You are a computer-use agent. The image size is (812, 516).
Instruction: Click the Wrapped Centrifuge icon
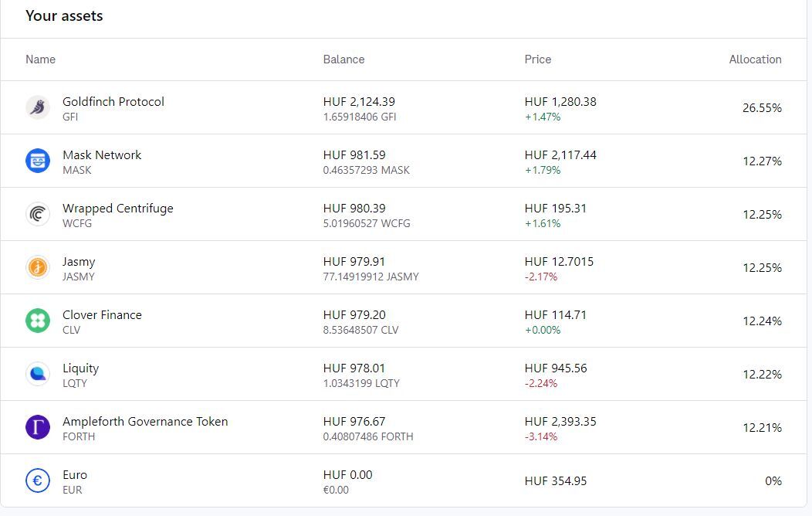coord(38,214)
